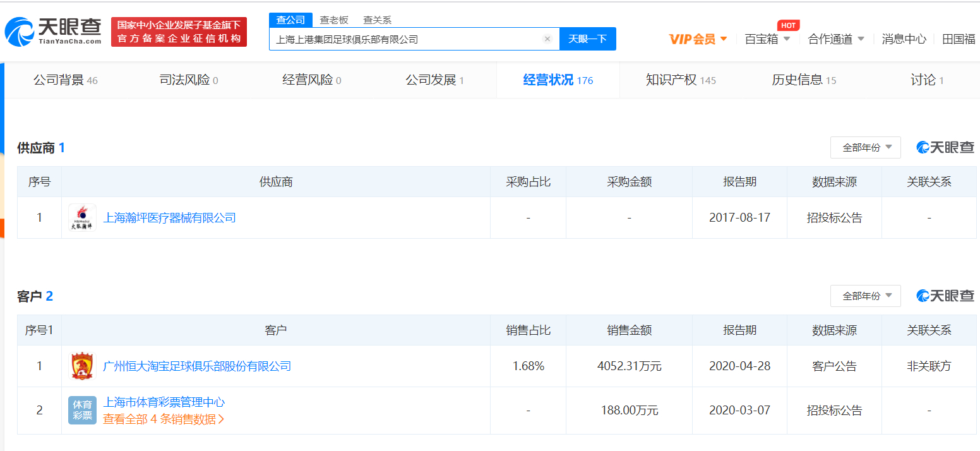The height and width of the screenshot is (451, 980).
Task: Open the TianYanCha home logo
Action: coord(53,32)
